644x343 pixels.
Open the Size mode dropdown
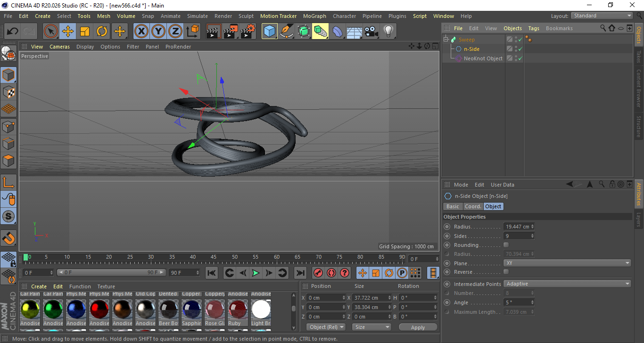372,327
